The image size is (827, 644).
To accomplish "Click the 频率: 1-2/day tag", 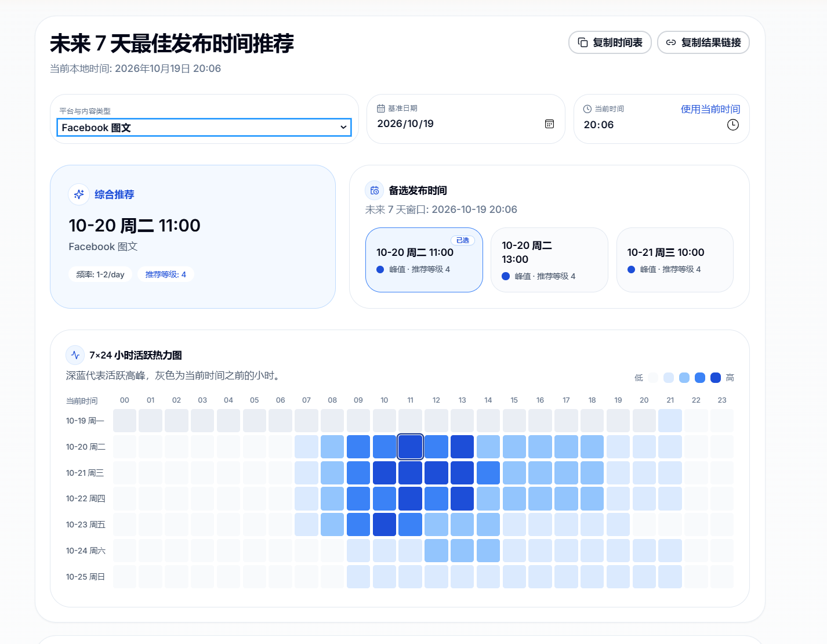I will click(x=100, y=274).
